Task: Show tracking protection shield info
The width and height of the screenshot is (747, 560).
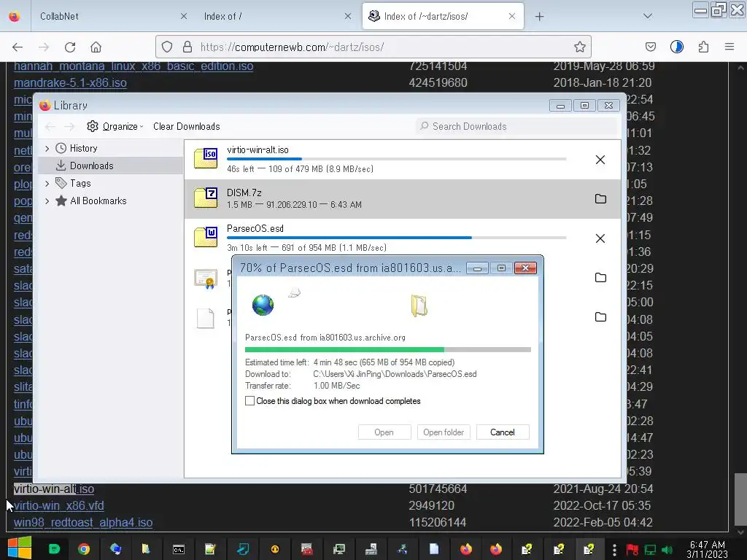Action: click(167, 47)
